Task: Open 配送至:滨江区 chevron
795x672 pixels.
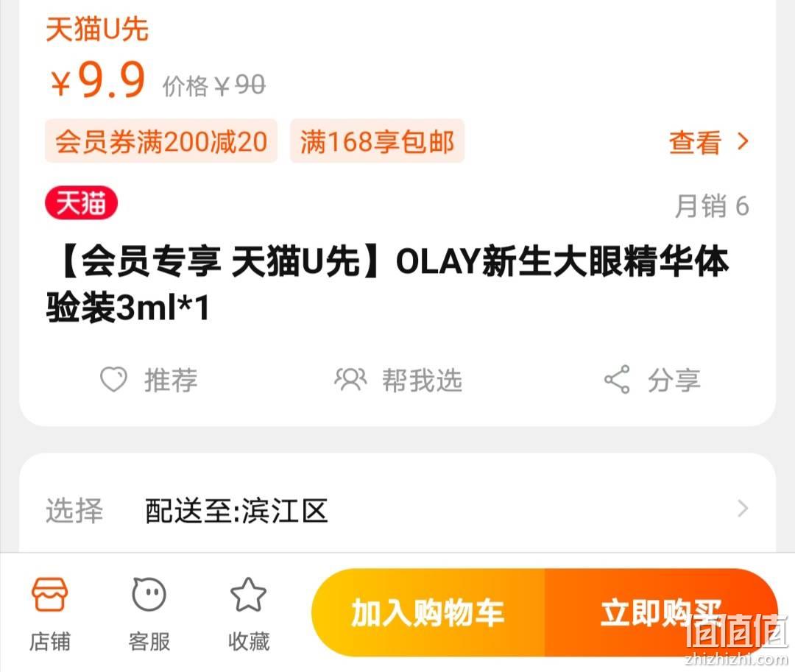Action: click(x=743, y=509)
